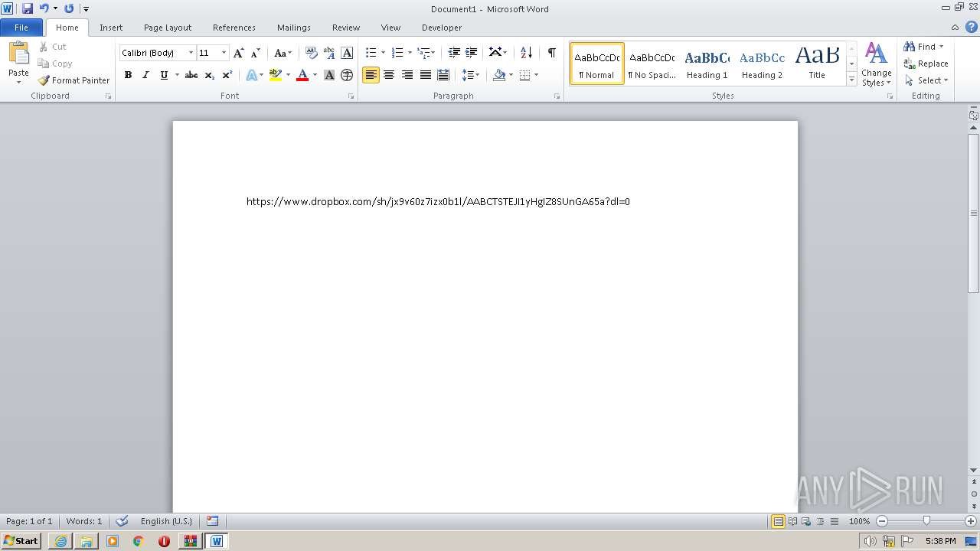This screenshot has width=980, height=551.
Task: Click the Words: 1 count in status bar
Action: (84, 521)
